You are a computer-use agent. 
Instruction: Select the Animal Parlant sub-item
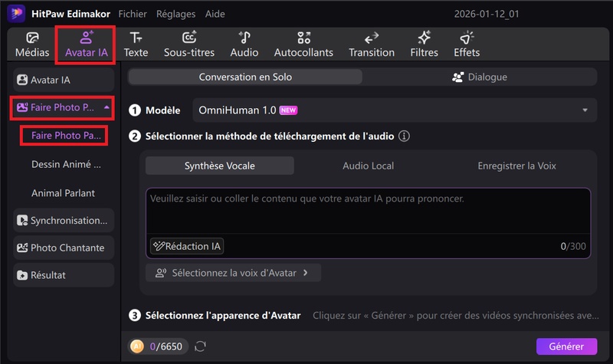63,193
